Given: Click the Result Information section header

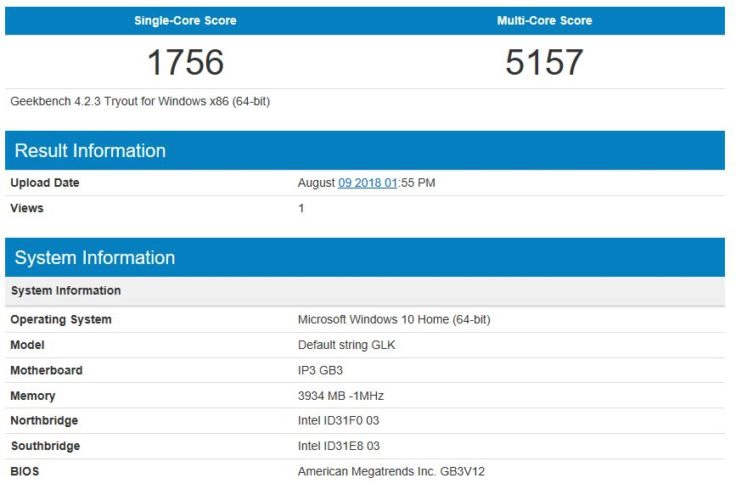Looking at the screenshot, I should click(x=90, y=151).
